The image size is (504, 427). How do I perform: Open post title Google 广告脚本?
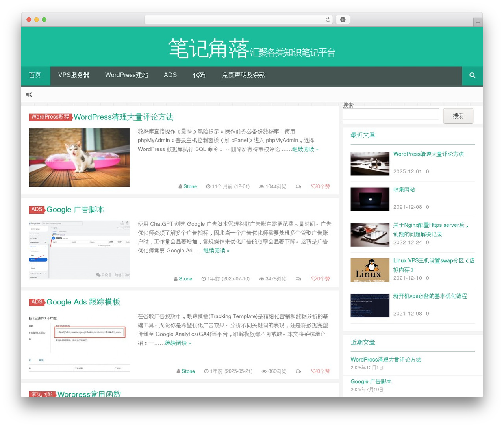pyautogui.click(x=75, y=210)
